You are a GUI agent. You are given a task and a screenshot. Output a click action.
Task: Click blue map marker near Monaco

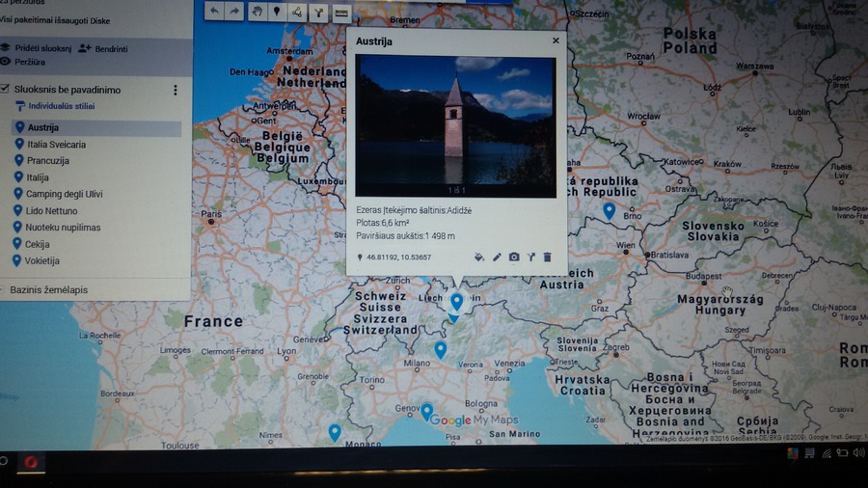point(335,432)
